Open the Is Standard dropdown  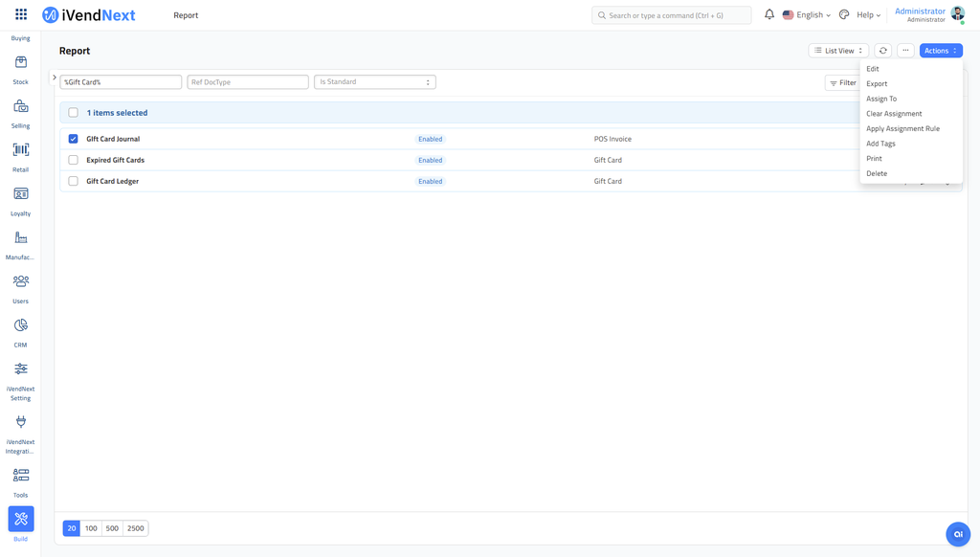point(375,82)
